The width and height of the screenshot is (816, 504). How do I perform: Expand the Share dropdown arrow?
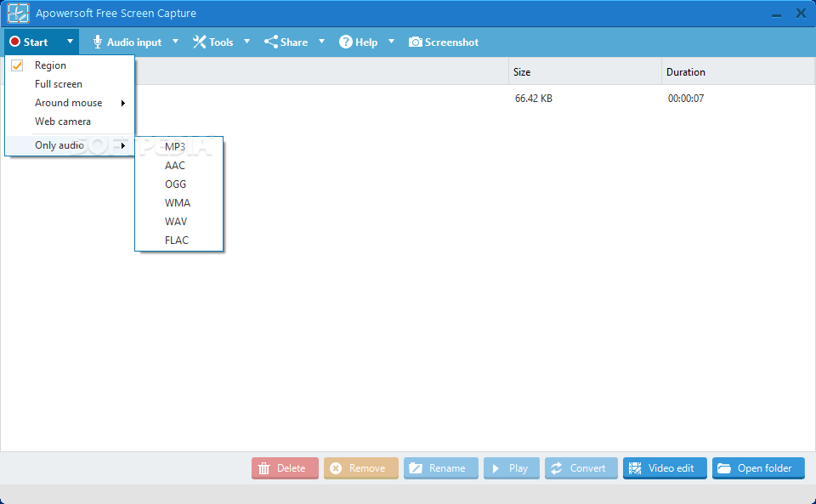point(321,42)
